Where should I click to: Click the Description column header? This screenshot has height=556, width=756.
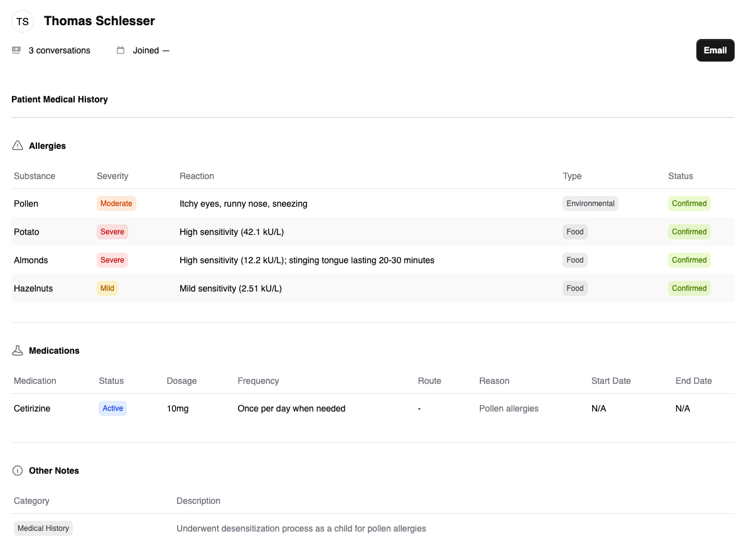(x=198, y=501)
